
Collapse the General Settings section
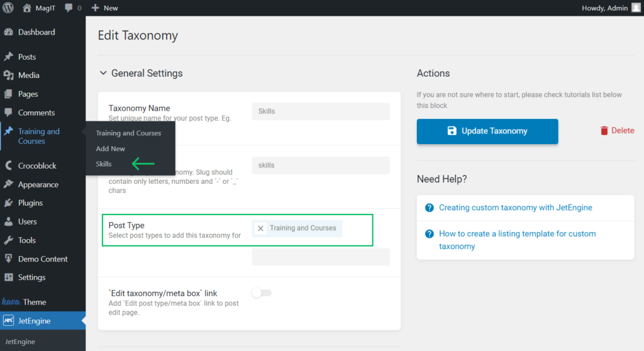coord(103,73)
